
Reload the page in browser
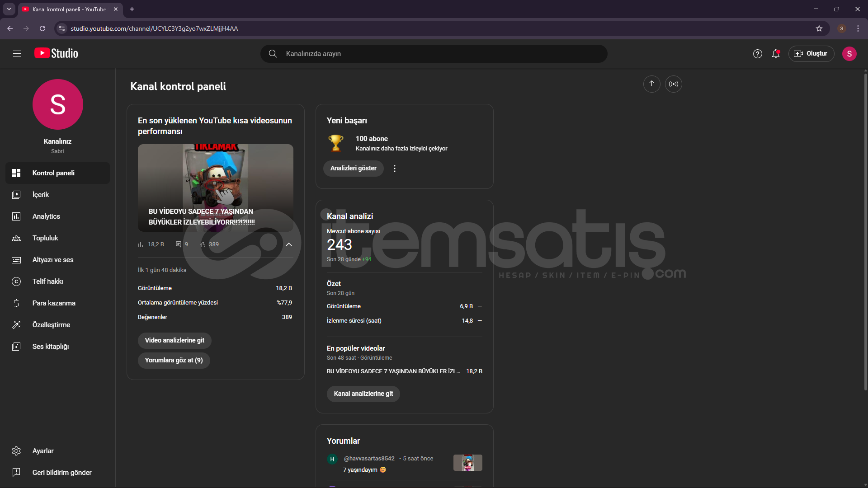pyautogui.click(x=42, y=28)
